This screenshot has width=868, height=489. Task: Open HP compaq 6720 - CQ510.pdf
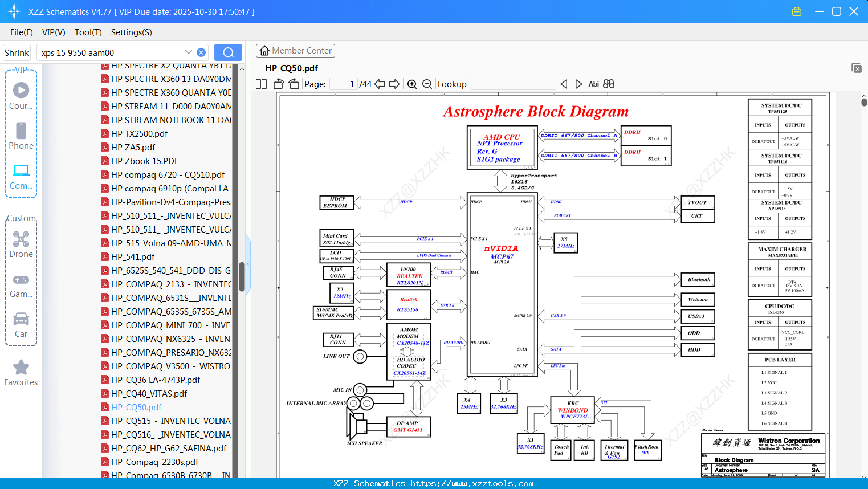click(x=168, y=174)
